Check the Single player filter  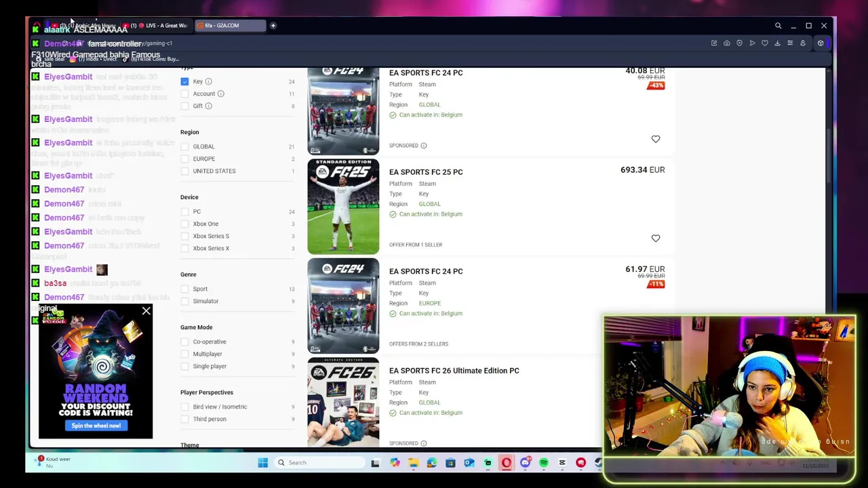pos(184,366)
